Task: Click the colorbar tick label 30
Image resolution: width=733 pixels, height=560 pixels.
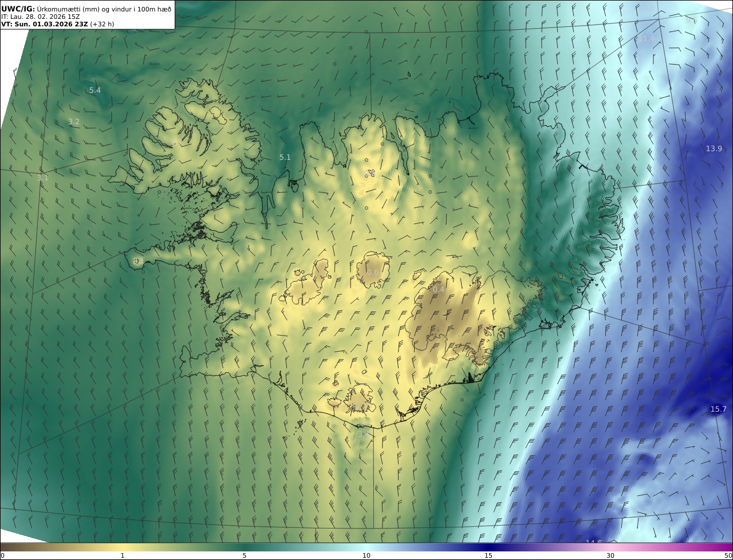Action: 610,555
